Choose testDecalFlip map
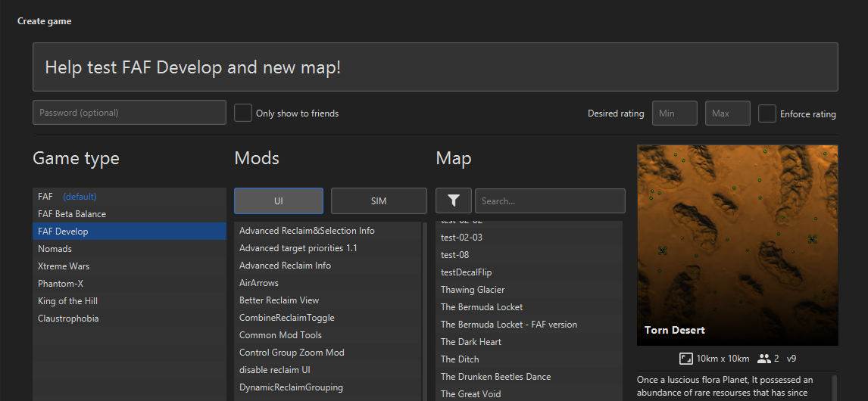868x401 pixels. 529,272
